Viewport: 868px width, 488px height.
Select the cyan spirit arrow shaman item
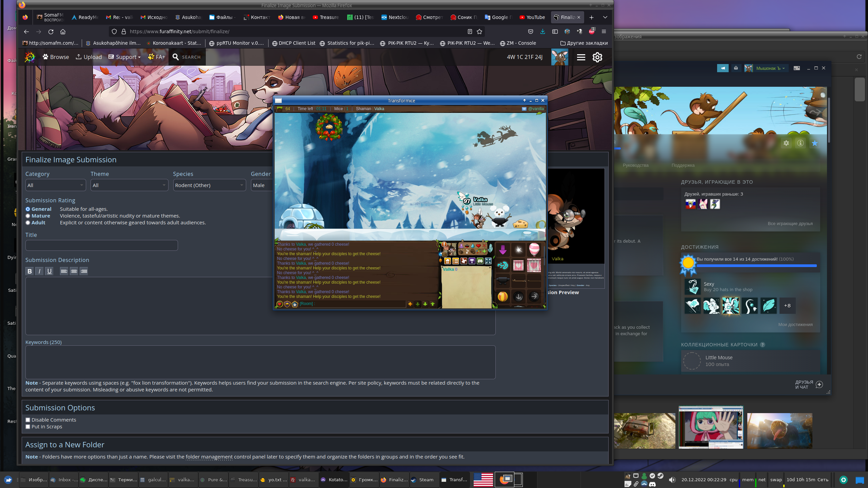(503, 265)
